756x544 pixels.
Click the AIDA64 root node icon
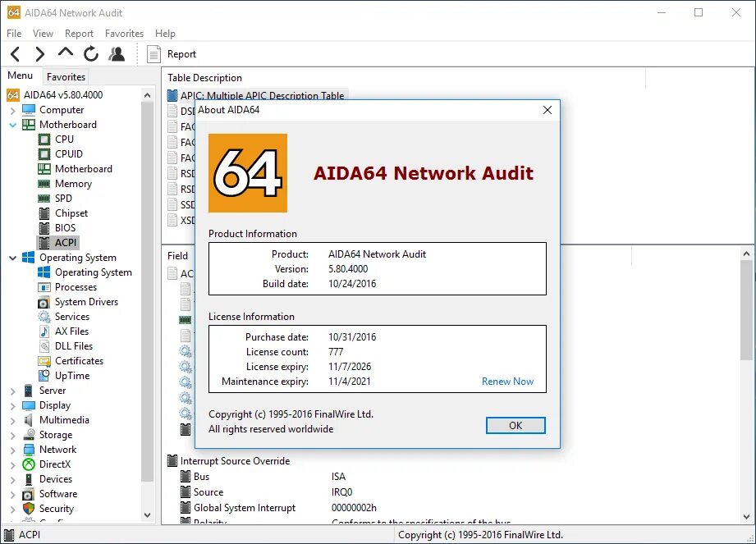[13, 95]
